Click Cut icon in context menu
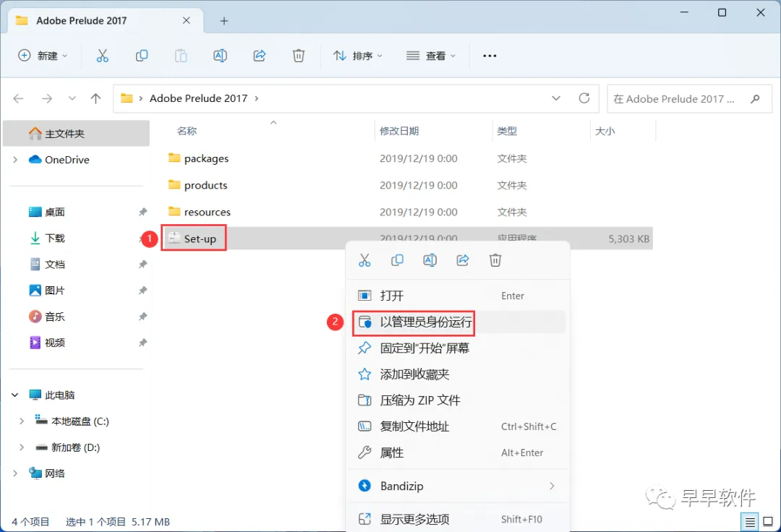Viewport: 781px width, 532px height. pyautogui.click(x=364, y=260)
